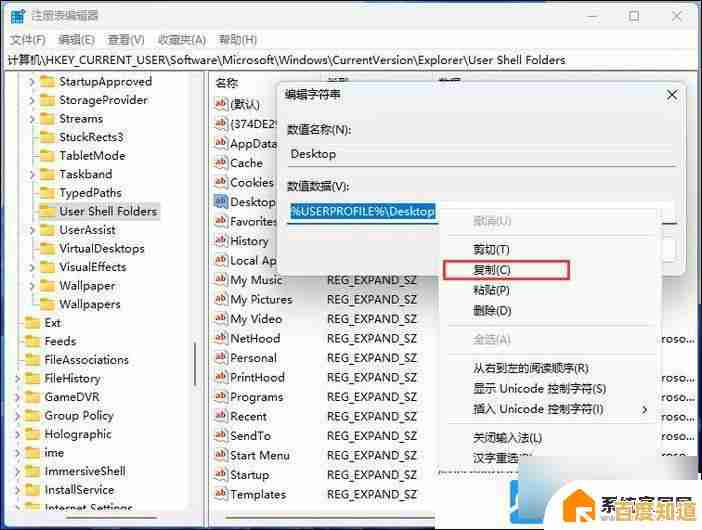Viewport: 702px width, 530px height.
Task: Click the string icon beside Recent
Action: [221, 416]
